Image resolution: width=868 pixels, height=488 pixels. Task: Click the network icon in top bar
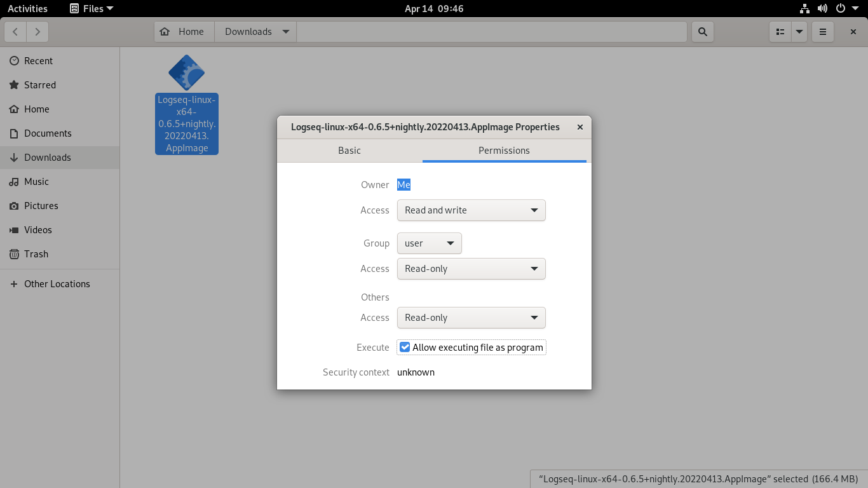pos(804,8)
